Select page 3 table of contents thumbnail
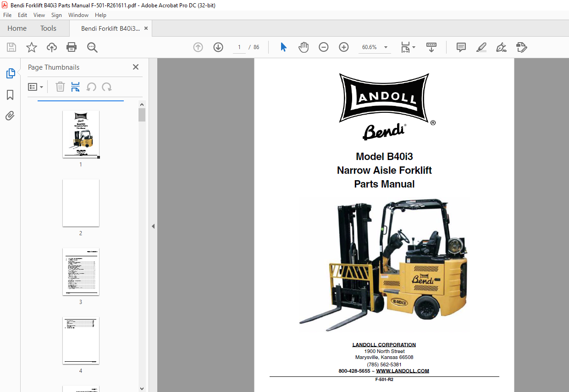Viewport: 569px width, 392px height. [x=81, y=271]
